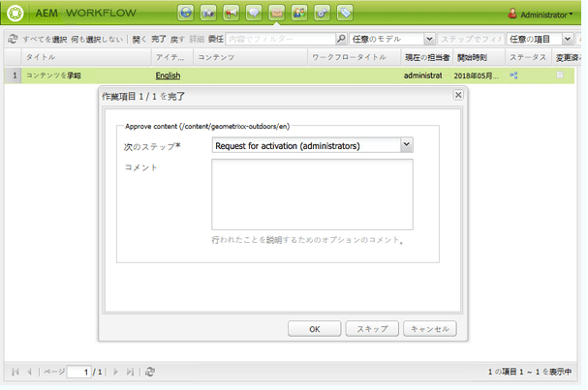Sort by アイテ... column header
The image size is (588, 390).
172,57
